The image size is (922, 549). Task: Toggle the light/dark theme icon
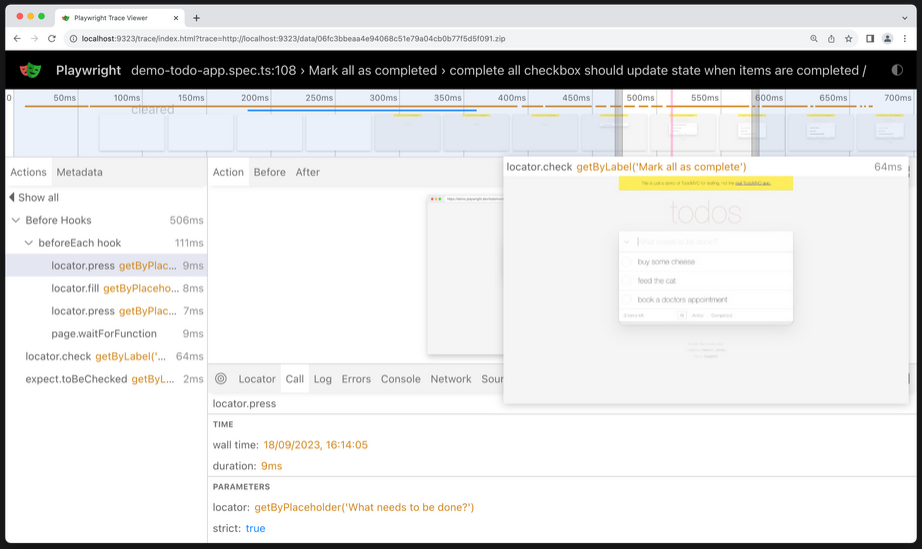[896, 70]
